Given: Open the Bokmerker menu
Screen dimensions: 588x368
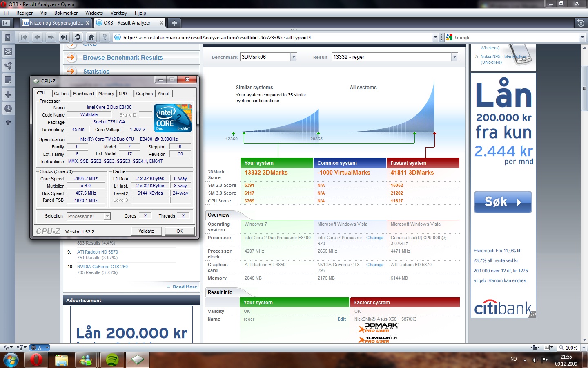Looking at the screenshot, I should tap(66, 13).
